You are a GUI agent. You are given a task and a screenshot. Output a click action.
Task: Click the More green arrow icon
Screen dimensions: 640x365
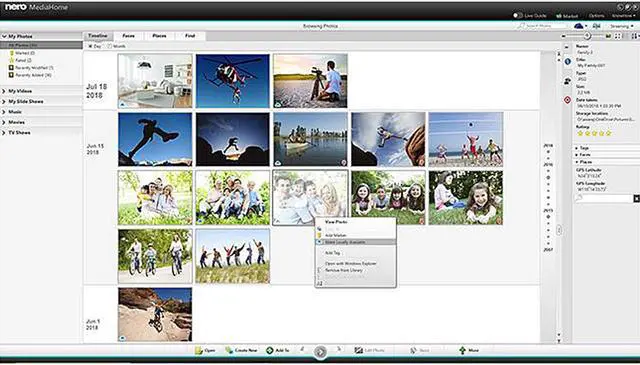(462, 350)
